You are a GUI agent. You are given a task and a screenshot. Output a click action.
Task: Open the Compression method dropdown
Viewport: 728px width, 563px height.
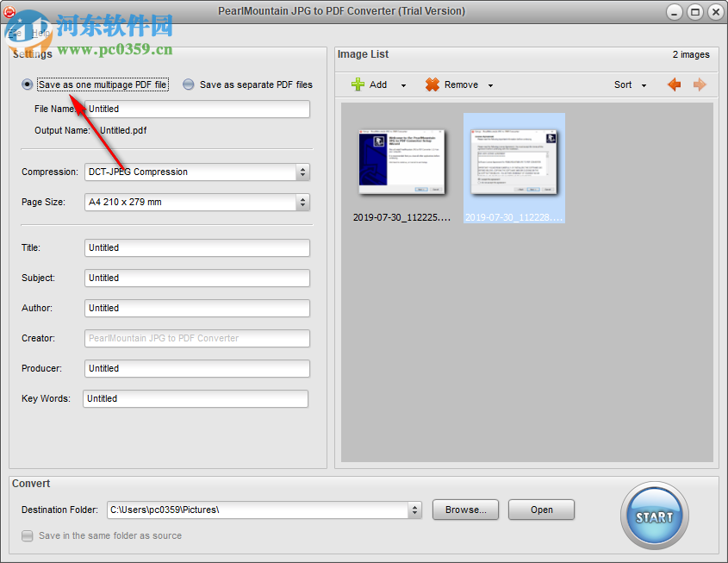tap(302, 172)
